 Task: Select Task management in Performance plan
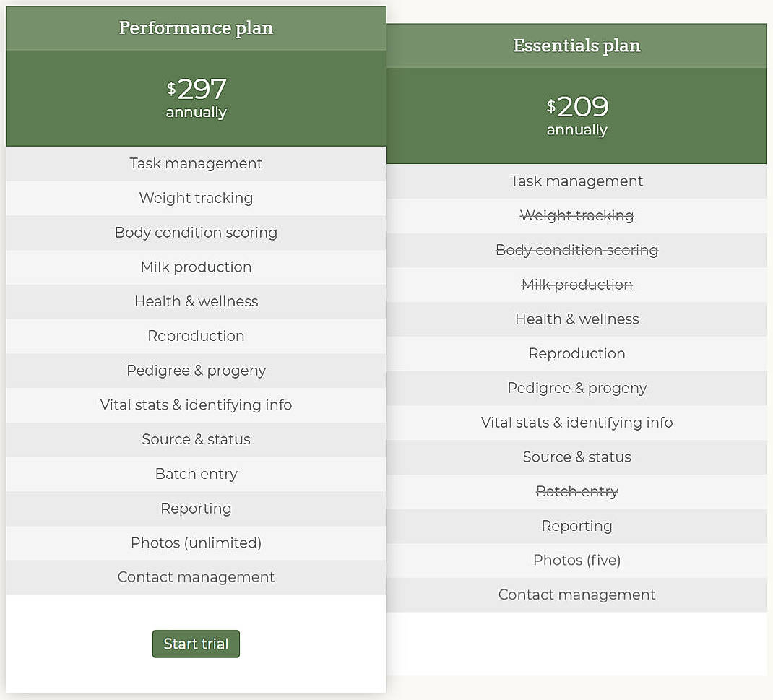pos(196,163)
